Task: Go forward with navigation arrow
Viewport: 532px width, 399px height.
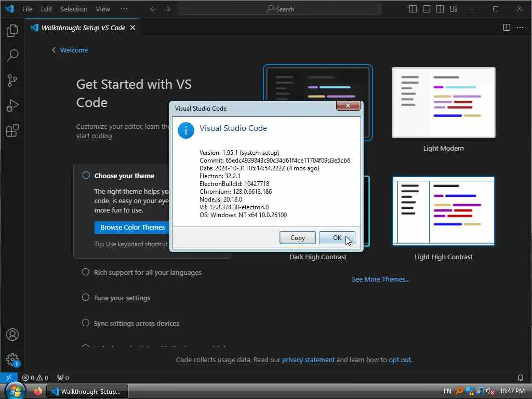Action: (x=167, y=9)
